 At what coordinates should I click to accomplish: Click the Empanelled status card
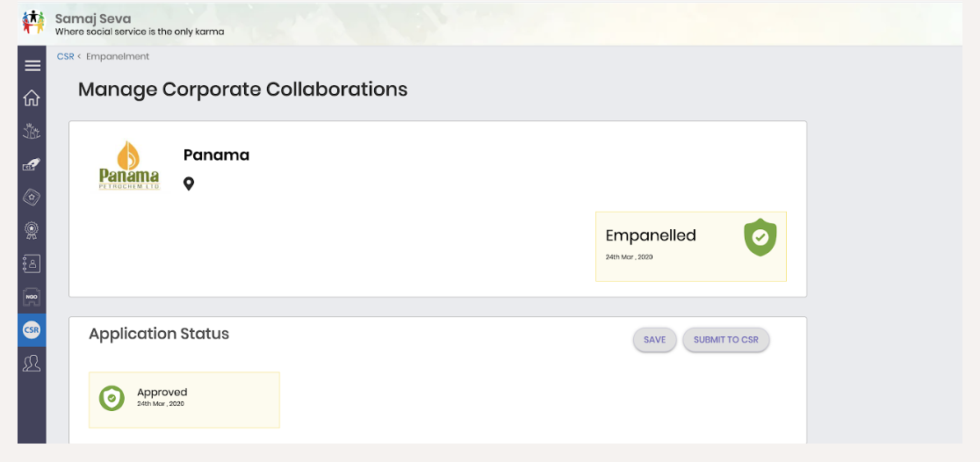(x=690, y=246)
